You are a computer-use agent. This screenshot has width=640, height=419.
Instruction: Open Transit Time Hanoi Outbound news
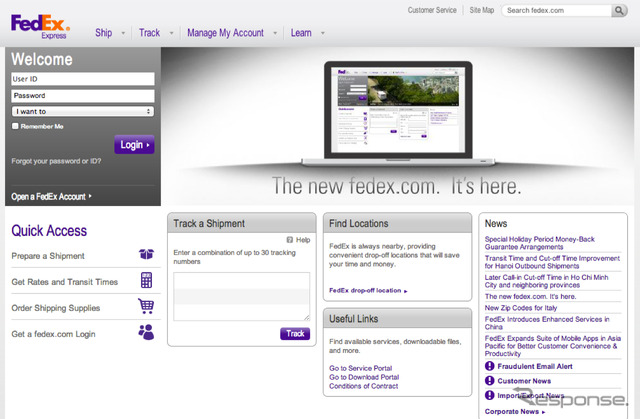point(552,262)
